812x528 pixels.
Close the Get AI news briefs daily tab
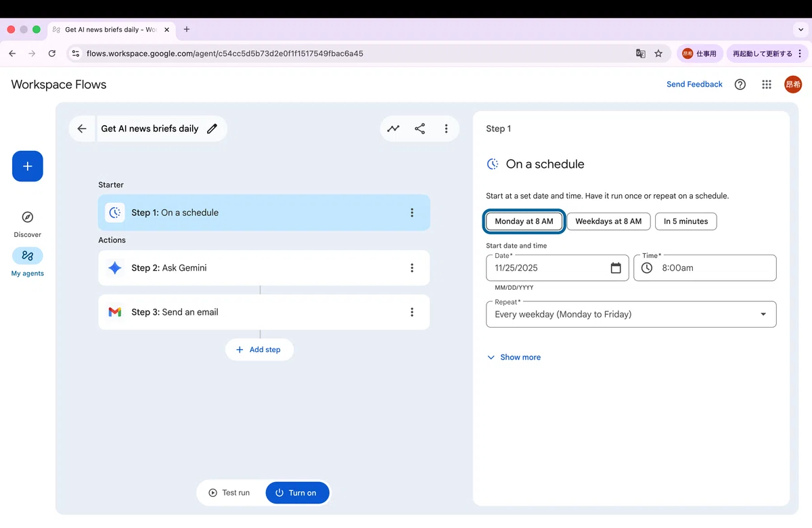tap(166, 30)
